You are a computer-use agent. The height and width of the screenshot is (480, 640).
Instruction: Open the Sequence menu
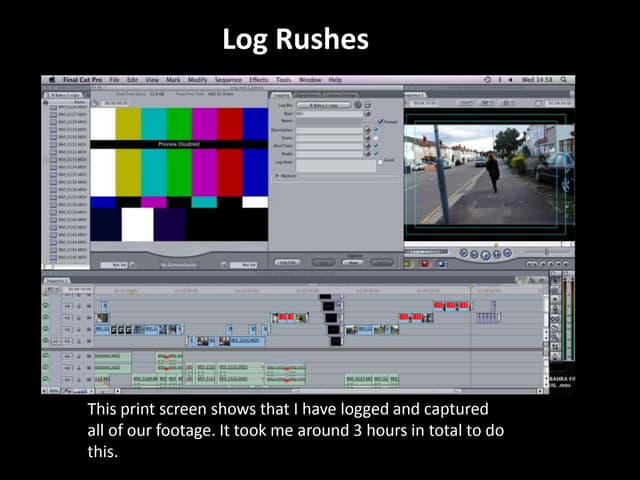pos(228,80)
